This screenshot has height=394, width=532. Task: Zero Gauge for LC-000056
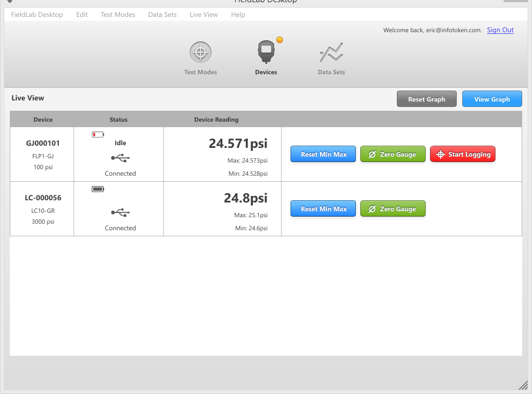(x=392, y=208)
